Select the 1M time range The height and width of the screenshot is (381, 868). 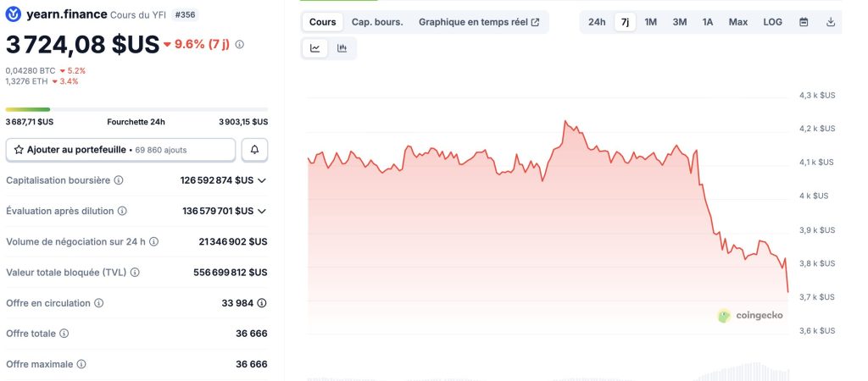point(650,22)
